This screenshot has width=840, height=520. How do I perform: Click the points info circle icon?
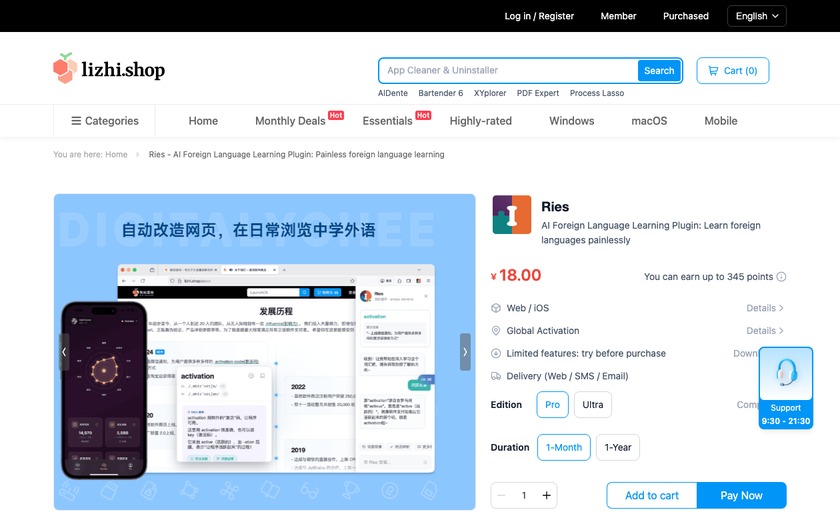point(781,277)
